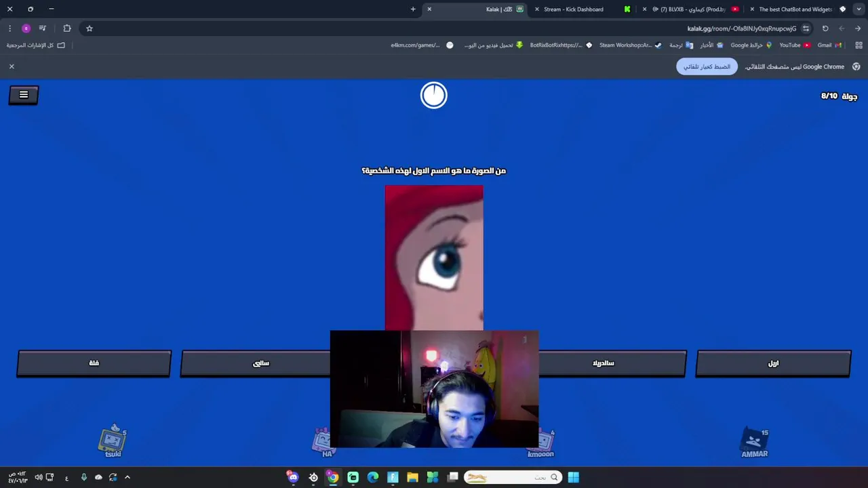
Task: Open Chrome's three-dot menu
Action: click(9, 28)
